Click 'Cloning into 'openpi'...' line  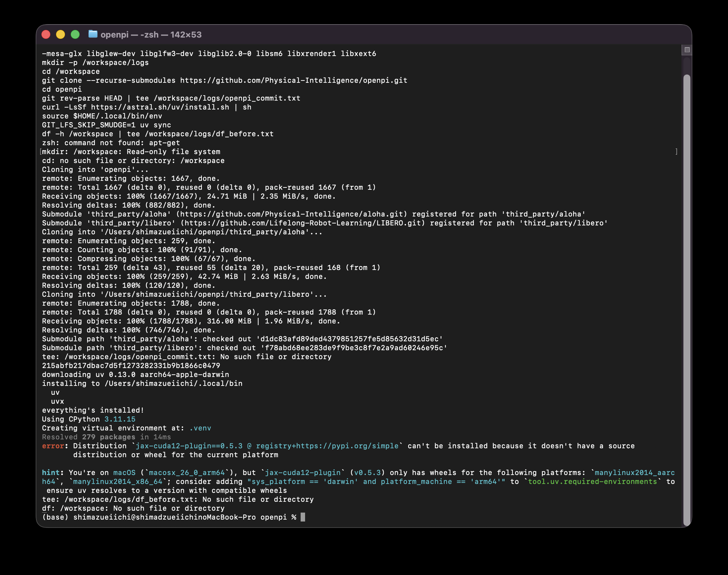click(95, 170)
